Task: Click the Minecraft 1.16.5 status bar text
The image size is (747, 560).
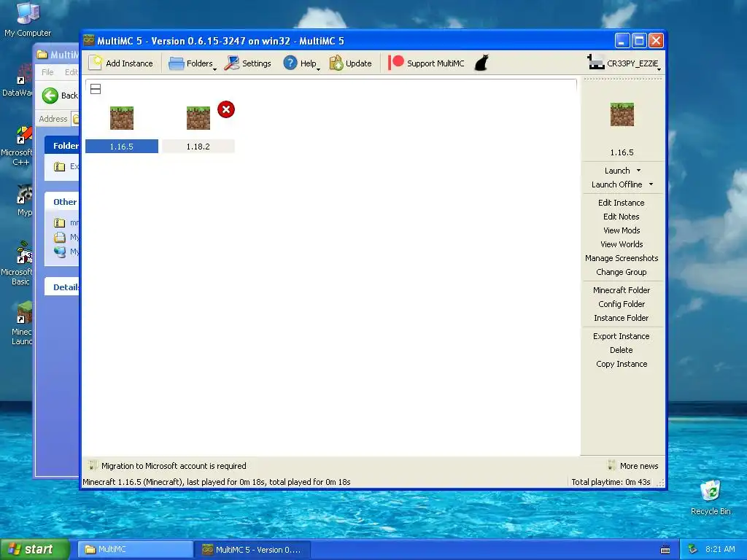Action: click(x=216, y=482)
